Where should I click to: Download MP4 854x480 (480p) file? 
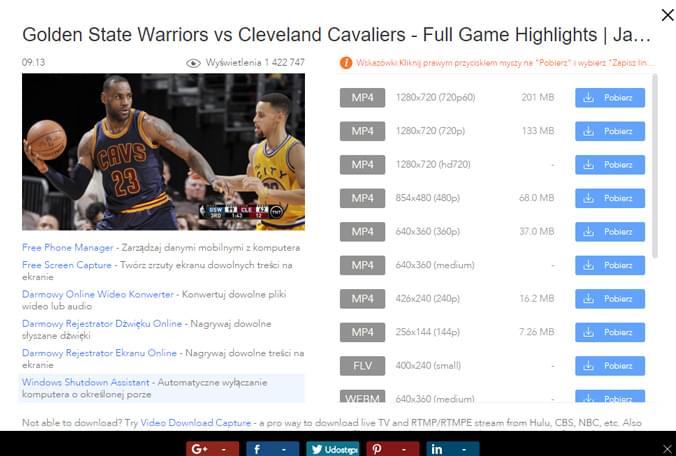point(610,198)
